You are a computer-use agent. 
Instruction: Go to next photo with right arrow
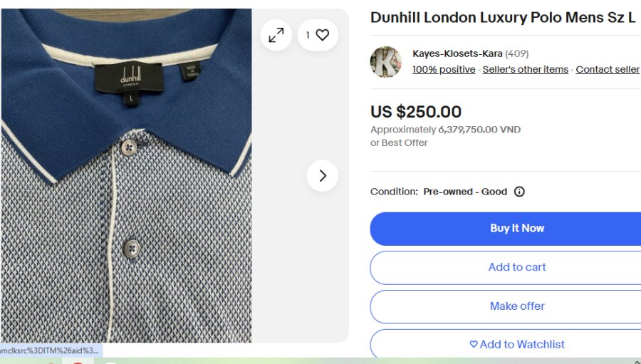point(323,175)
